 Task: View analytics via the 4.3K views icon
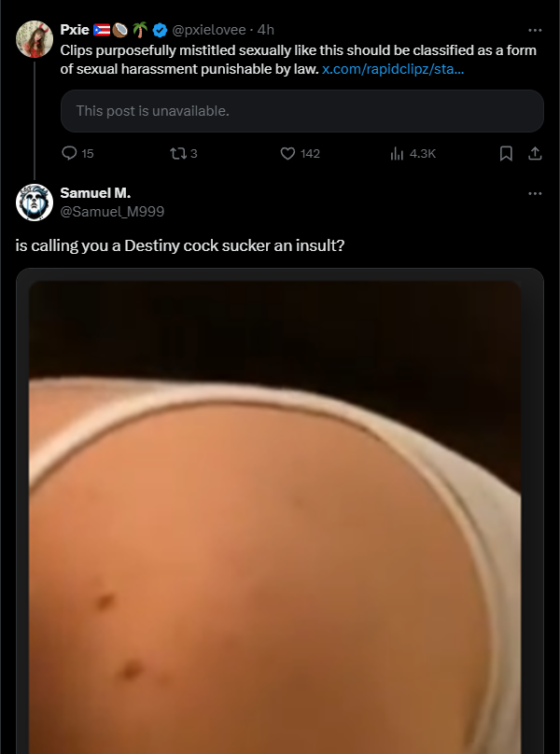(x=397, y=153)
